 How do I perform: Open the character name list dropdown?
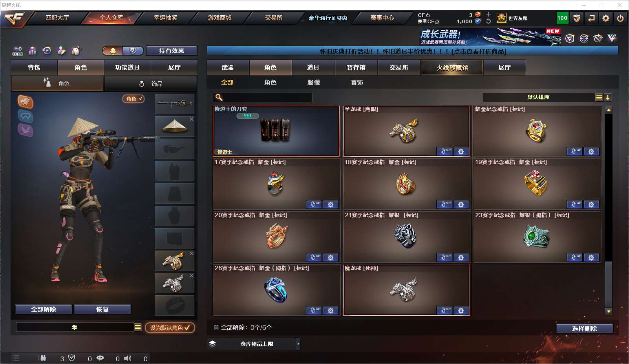coord(138,327)
